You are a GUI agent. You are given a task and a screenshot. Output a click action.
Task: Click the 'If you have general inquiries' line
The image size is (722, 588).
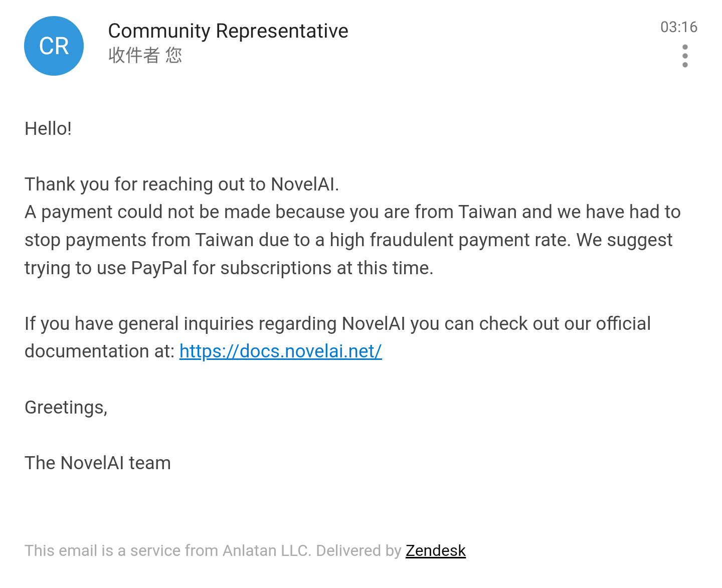click(337, 324)
